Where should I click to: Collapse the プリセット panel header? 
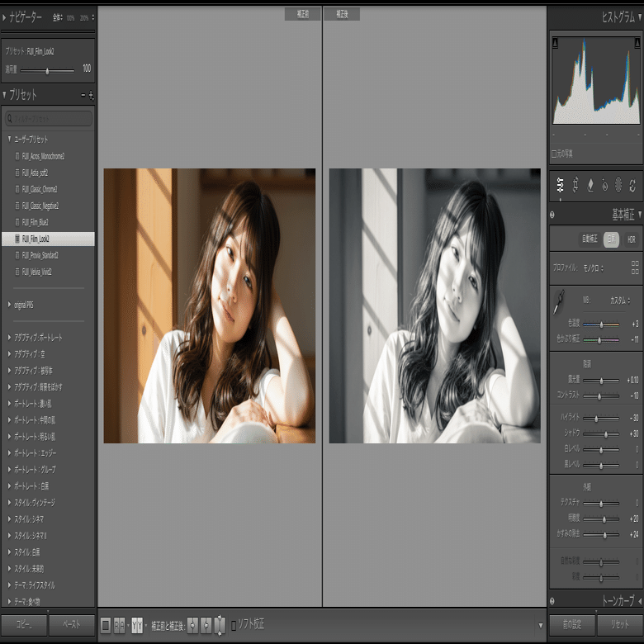[4, 95]
